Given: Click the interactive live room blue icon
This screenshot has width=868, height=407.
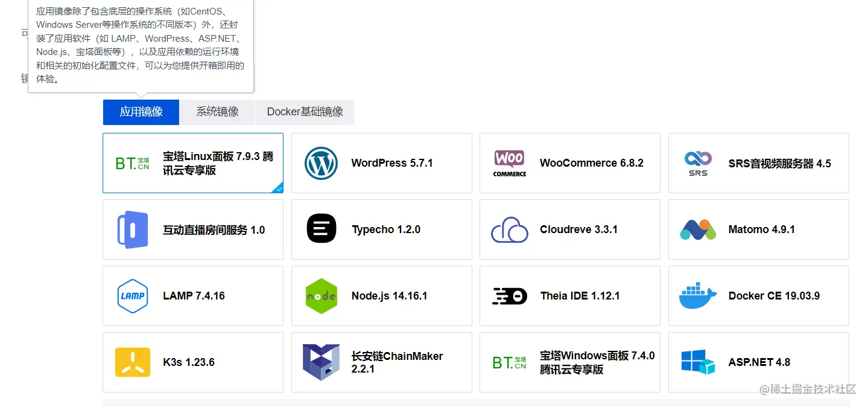Looking at the screenshot, I should pos(132,229).
